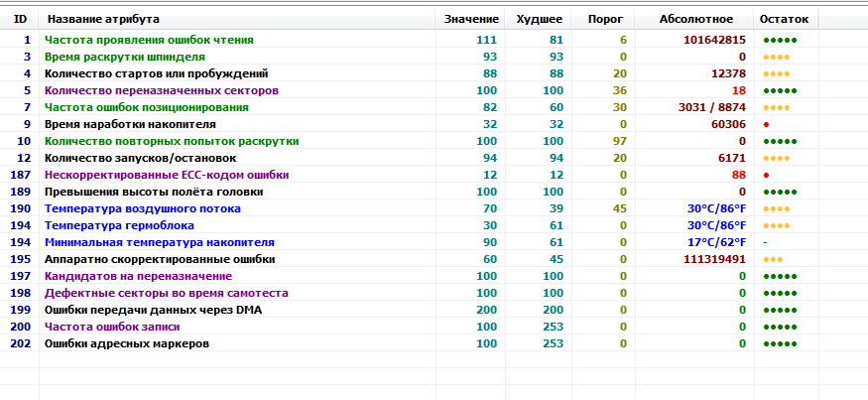Click the Значение column header
The image size is (868, 400).
tap(471, 19)
